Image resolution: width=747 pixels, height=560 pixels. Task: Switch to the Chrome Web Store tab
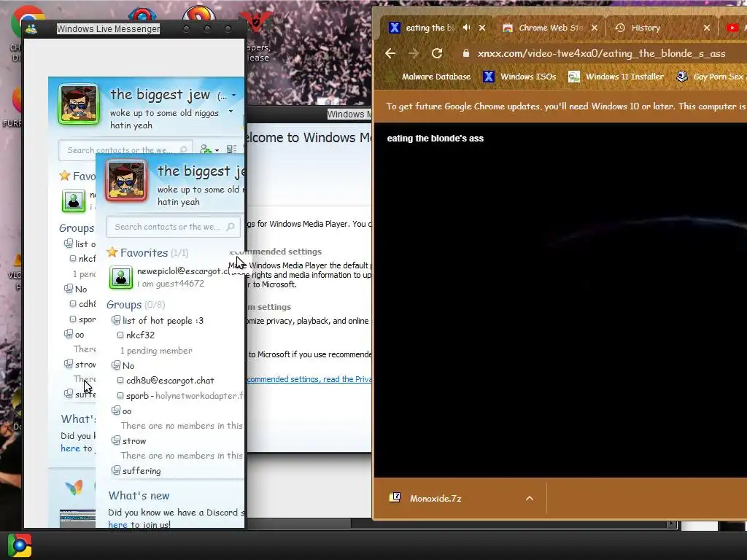coord(550,28)
